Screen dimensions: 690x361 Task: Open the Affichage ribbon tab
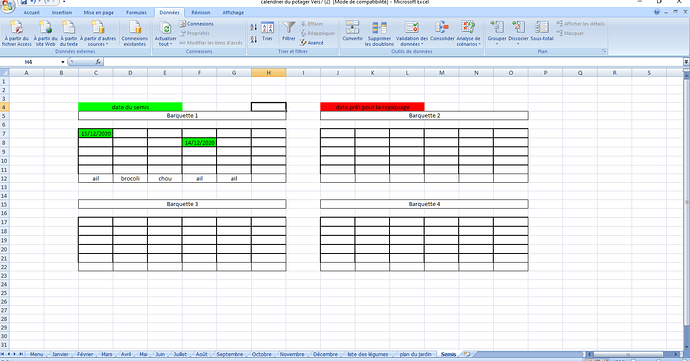(233, 12)
